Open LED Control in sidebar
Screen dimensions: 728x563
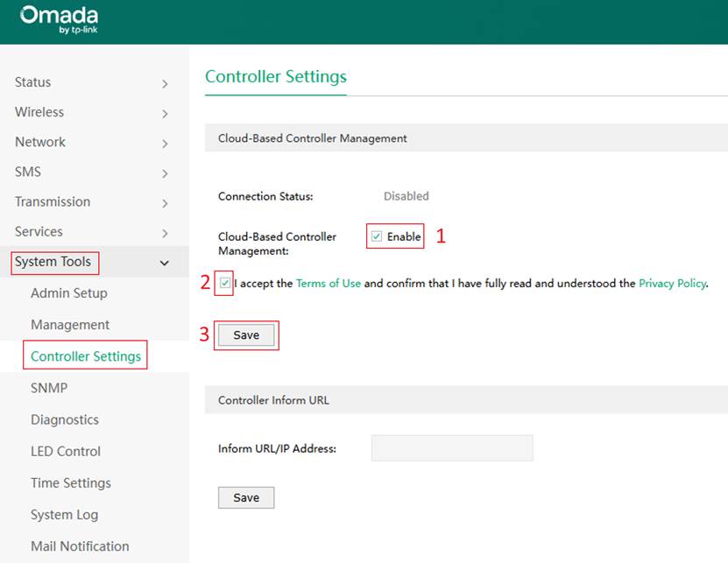(66, 452)
